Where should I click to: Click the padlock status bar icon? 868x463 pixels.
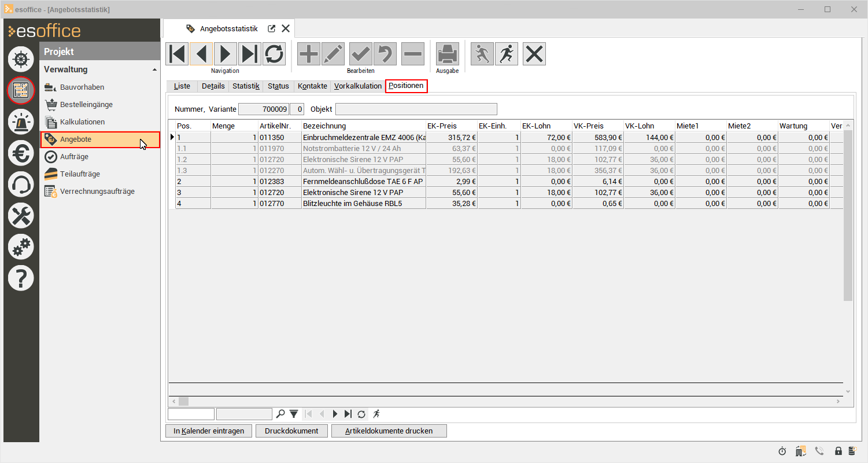pyautogui.click(x=838, y=451)
